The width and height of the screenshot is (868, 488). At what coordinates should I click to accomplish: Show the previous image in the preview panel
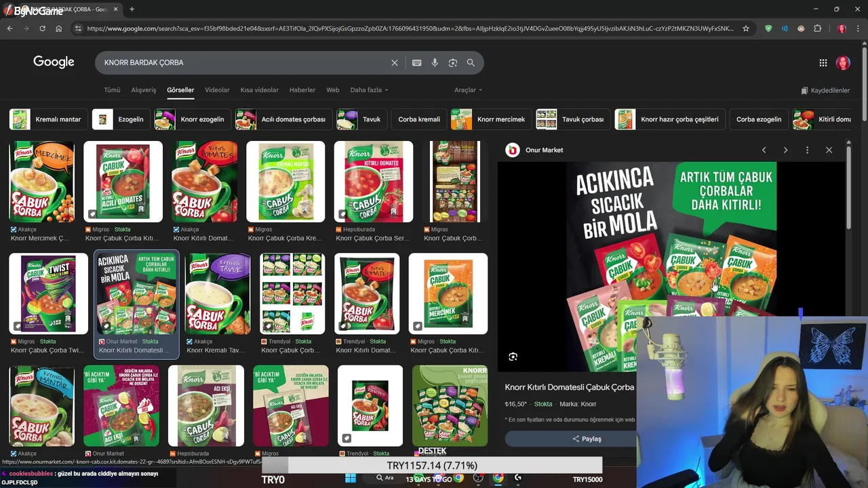click(764, 150)
